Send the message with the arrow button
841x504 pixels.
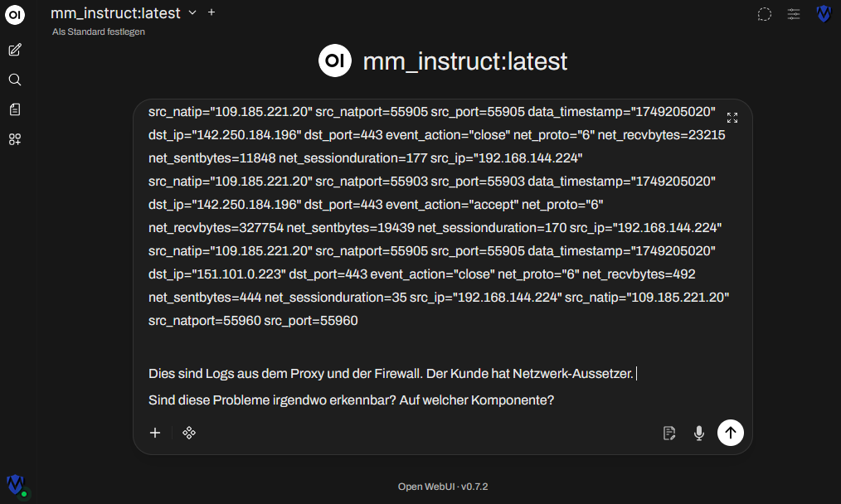(730, 432)
